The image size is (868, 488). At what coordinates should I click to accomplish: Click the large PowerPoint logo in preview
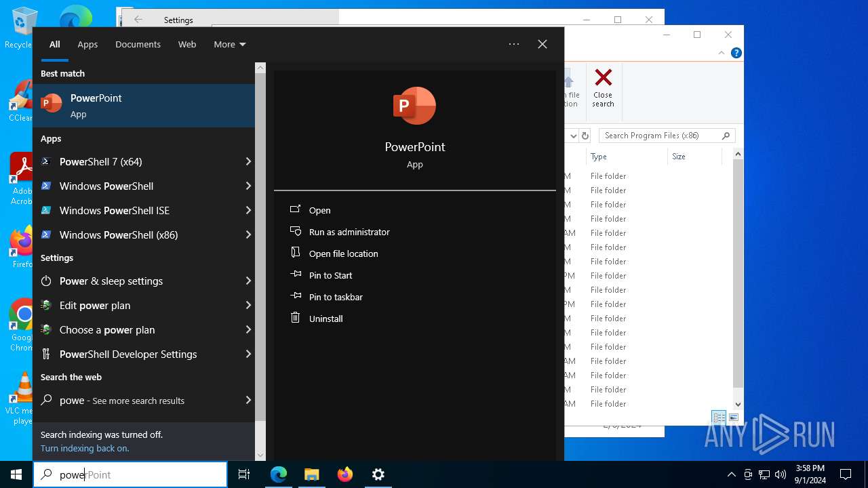tap(414, 106)
